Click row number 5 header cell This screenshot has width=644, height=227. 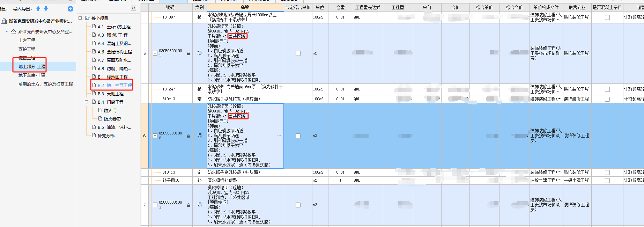pos(145,53)
